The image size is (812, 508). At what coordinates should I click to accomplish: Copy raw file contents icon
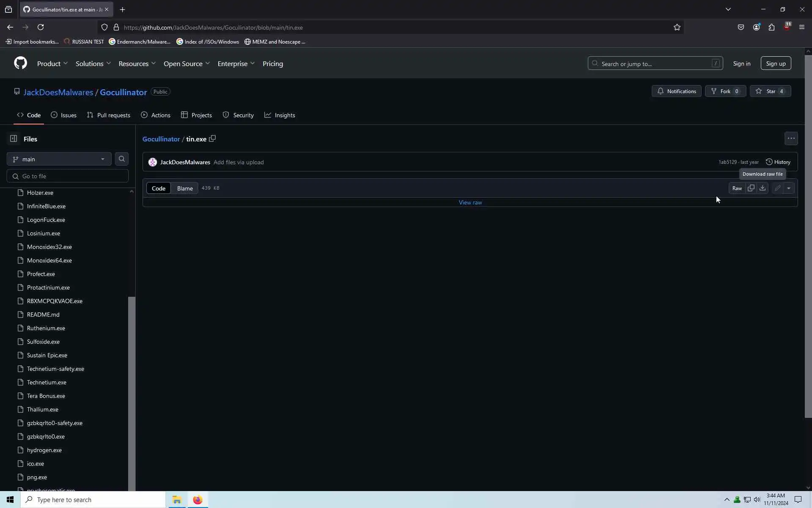(x=751, y=188)
